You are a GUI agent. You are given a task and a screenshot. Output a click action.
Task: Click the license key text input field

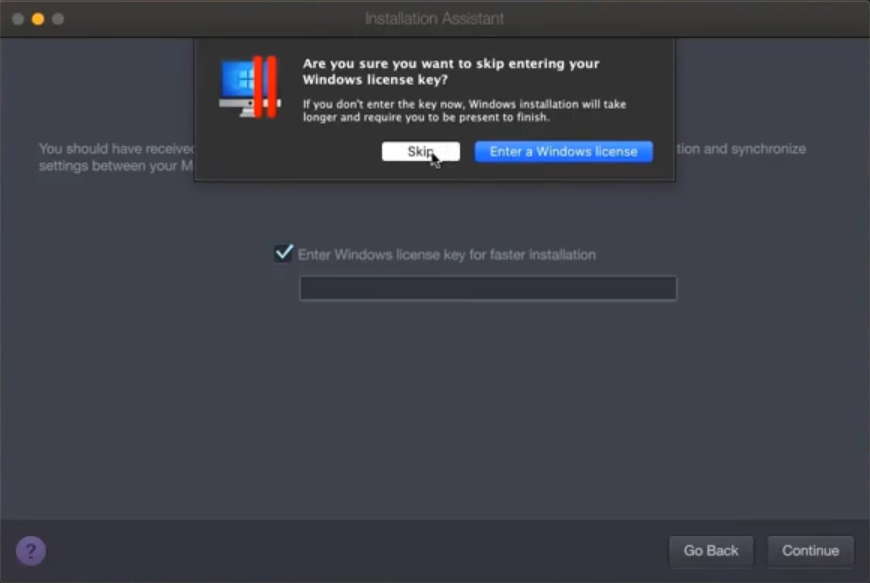pos(488,289)
